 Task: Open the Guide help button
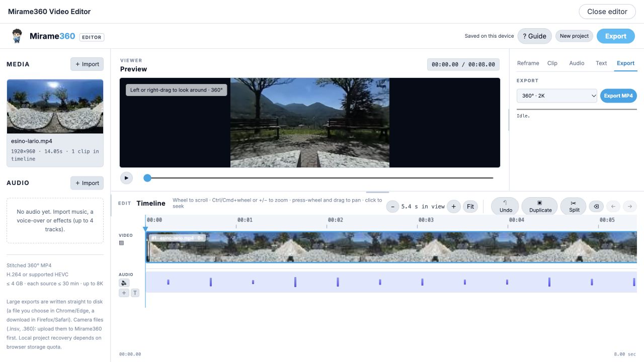click(x=534, y=36)
